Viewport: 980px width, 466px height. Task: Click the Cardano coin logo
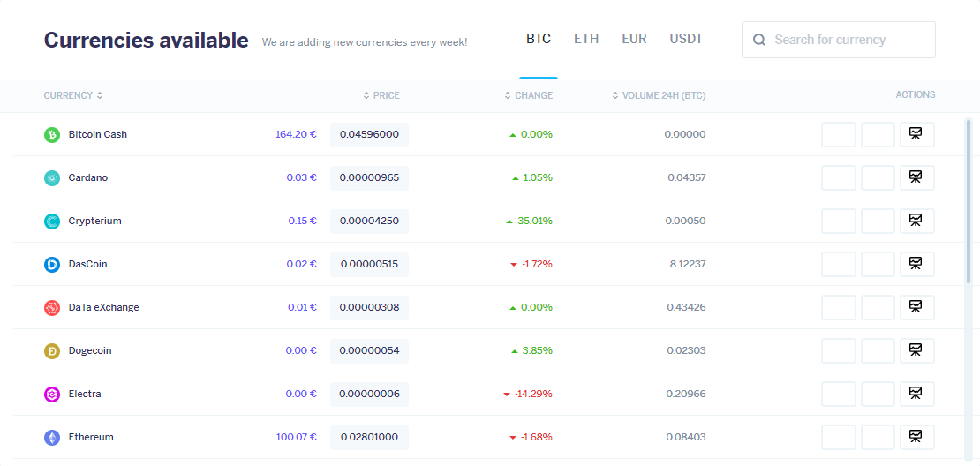tap(52, 178)
